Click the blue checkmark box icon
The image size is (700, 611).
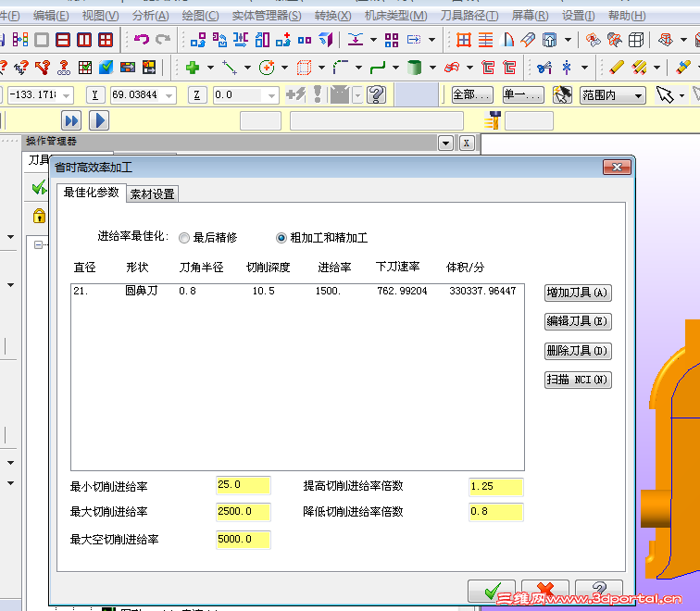pyautogui.click(x=106, y=68)
